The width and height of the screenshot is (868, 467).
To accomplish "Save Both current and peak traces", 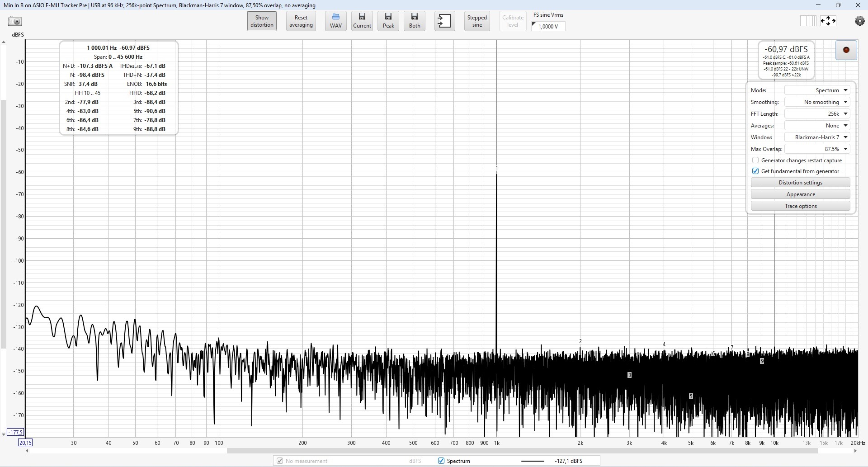I will pyautogui.click(x=415, y=21).
